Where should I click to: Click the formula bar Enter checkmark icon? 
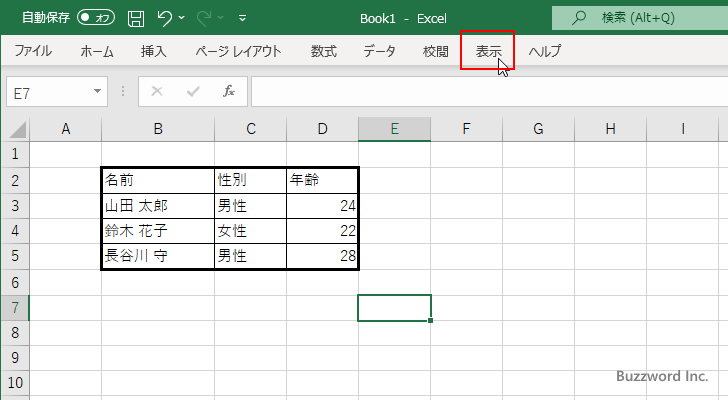tap(193, 91)
